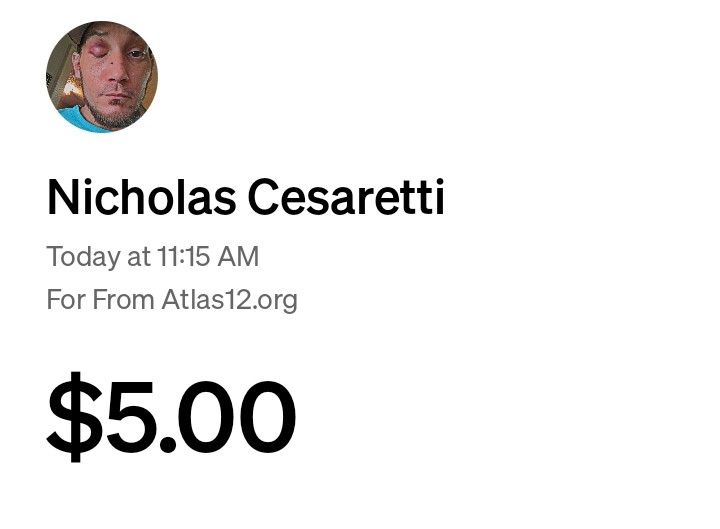Open the recipient's circular profile photo

click(101, 77)
